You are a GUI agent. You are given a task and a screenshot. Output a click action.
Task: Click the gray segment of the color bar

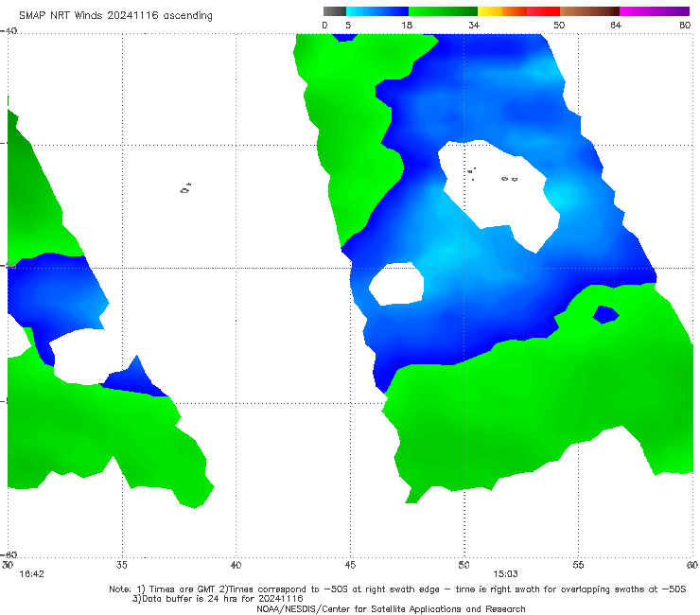[335, 11]
